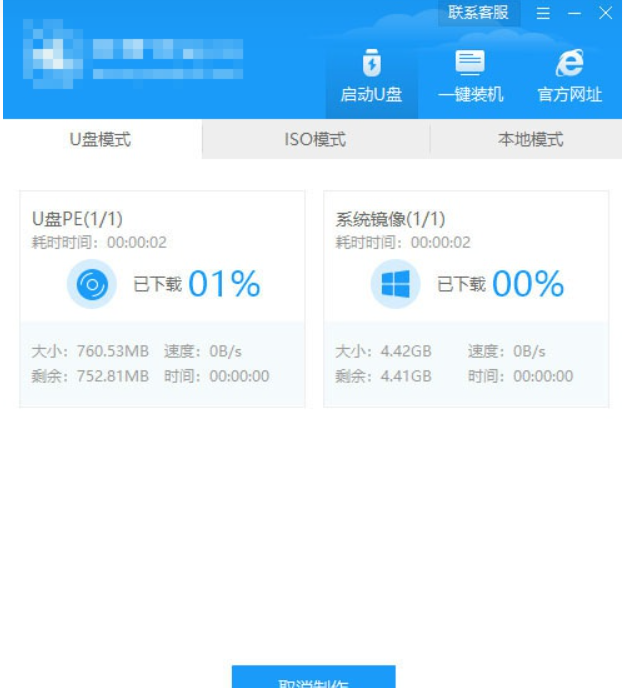The image size is (623, 688).
Task: Minimize the window
Action: pyautogui.click(x=574, y=13)
